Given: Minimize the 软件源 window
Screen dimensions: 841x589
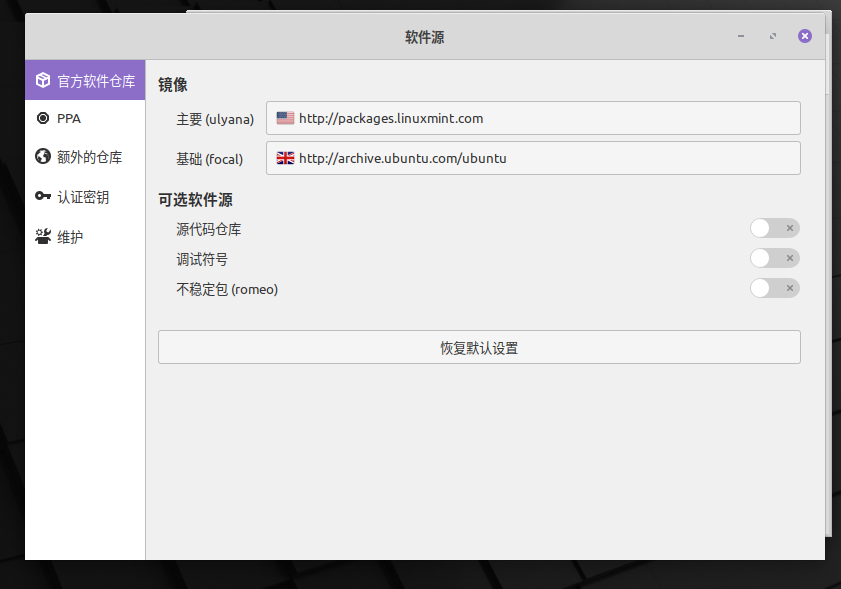Looking at the screenshot, I should pos(741,36).
